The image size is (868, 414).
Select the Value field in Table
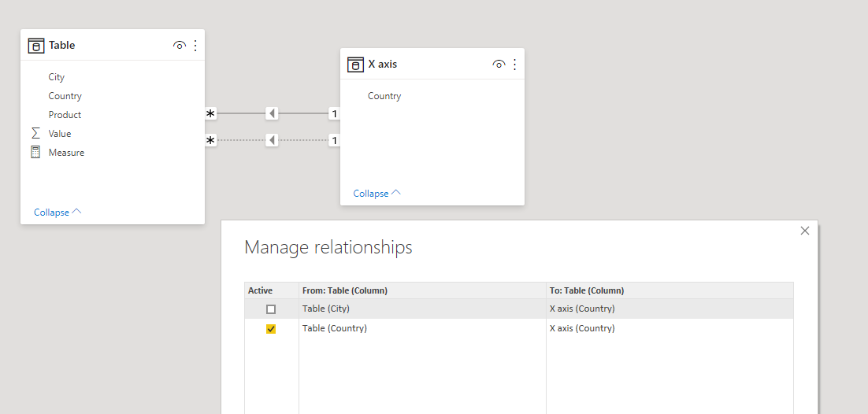click(x=60, y=133)
